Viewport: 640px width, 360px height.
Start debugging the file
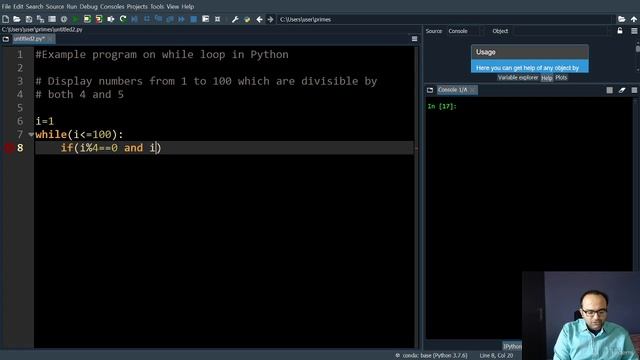(x=134, y=19)
